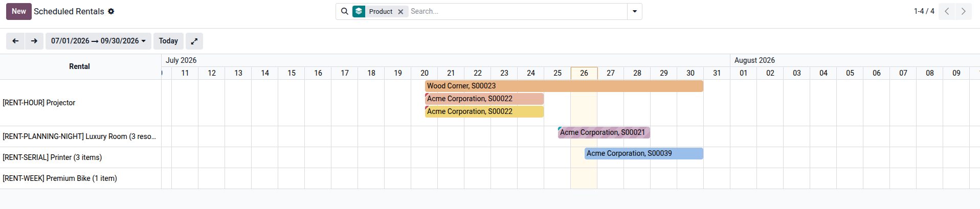980x209 pixels.
Task: Open the Scheduled Rentals gear settings
Action: [x=111, y=11]
